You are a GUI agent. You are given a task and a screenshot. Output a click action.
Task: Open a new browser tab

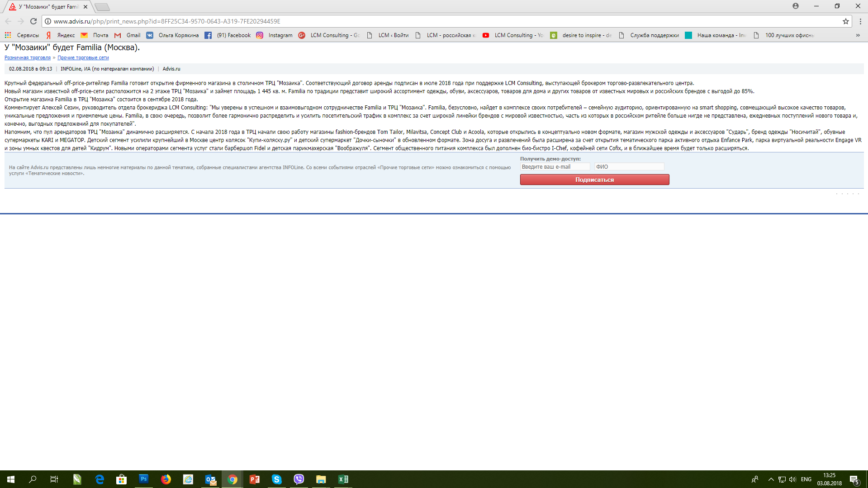click(x=102, y=7)
